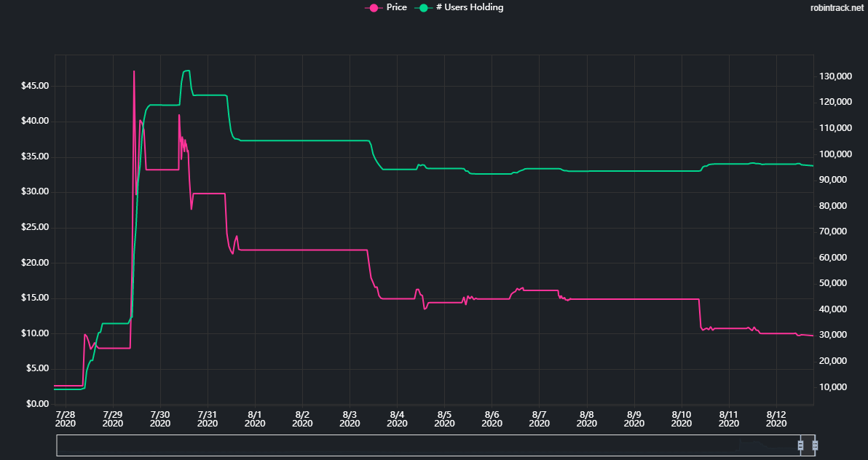
Task: Click the 90,000 users axis label
Action: click(835, 180)
